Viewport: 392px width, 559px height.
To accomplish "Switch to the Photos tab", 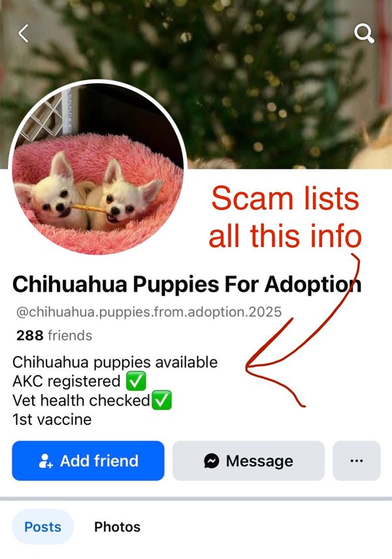I will tap(117, 527).
